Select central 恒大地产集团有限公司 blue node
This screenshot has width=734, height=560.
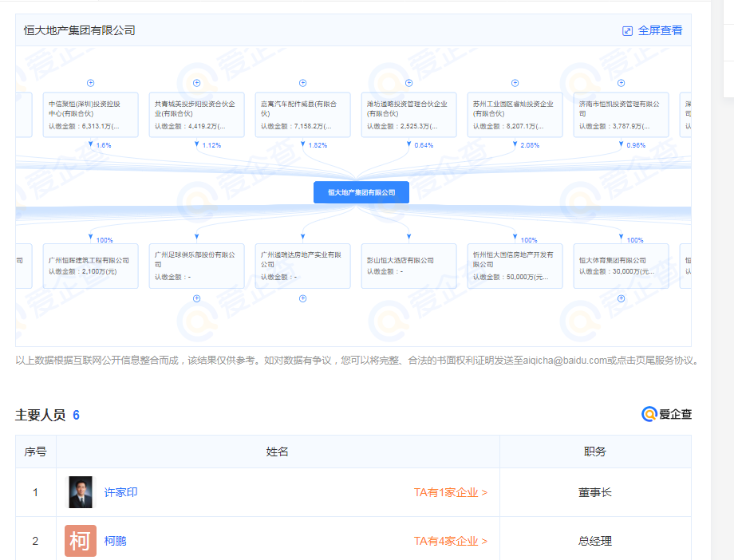click(x=361, y=192)
